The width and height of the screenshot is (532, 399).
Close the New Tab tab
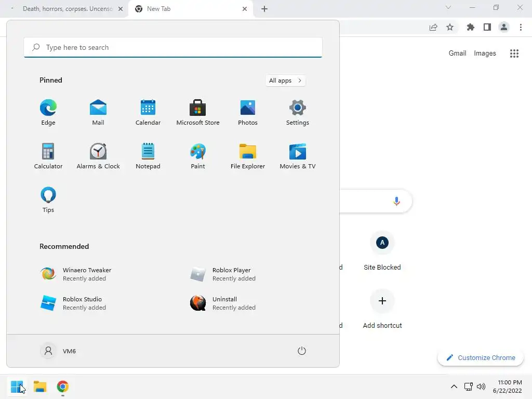tap(245, 9)
